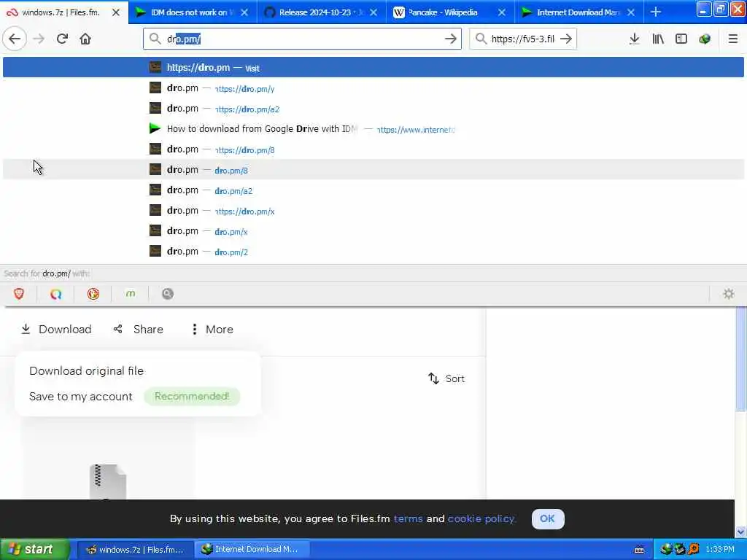Click the search bar's go arrow
This screenshot has width=747, height=560.
tap(566, 39)
